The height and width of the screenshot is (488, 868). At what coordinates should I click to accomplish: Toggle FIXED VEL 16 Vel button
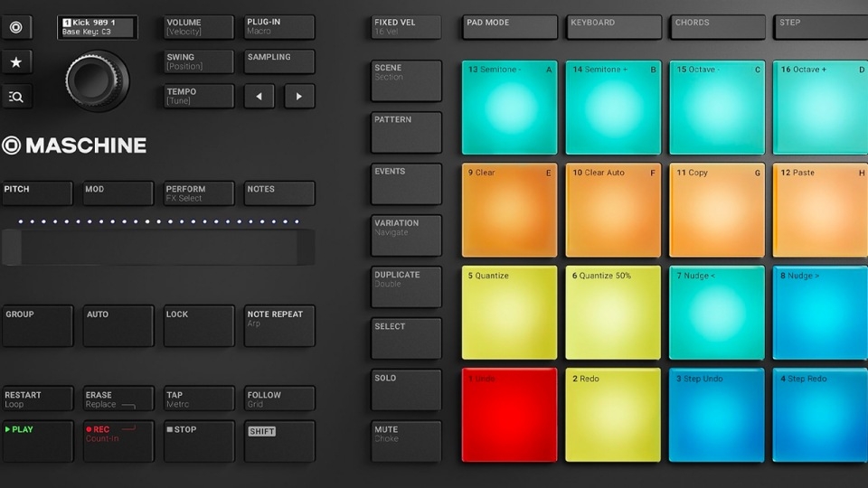[x=406, y=27]
